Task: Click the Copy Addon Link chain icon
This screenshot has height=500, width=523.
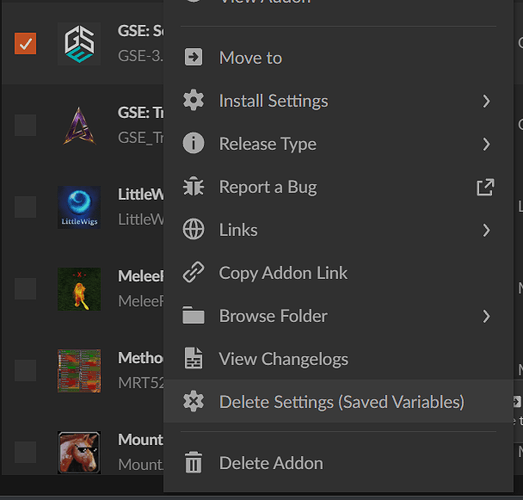Action: tap(193, 273)
